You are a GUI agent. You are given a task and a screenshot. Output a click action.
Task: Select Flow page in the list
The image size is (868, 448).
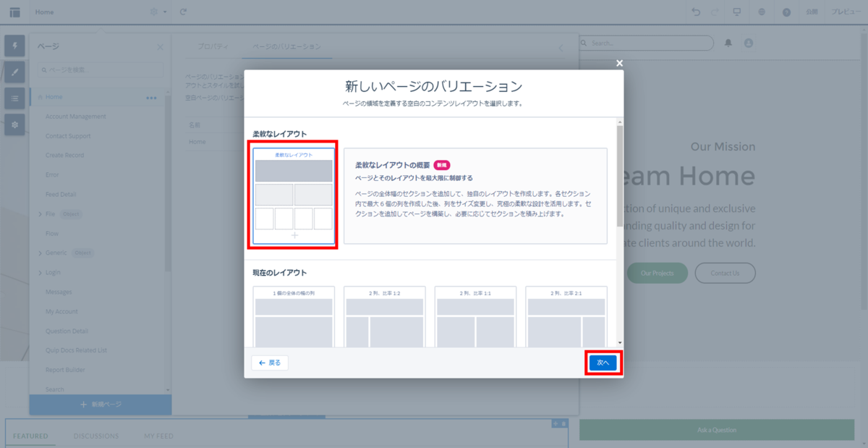[x=52, y=234]
